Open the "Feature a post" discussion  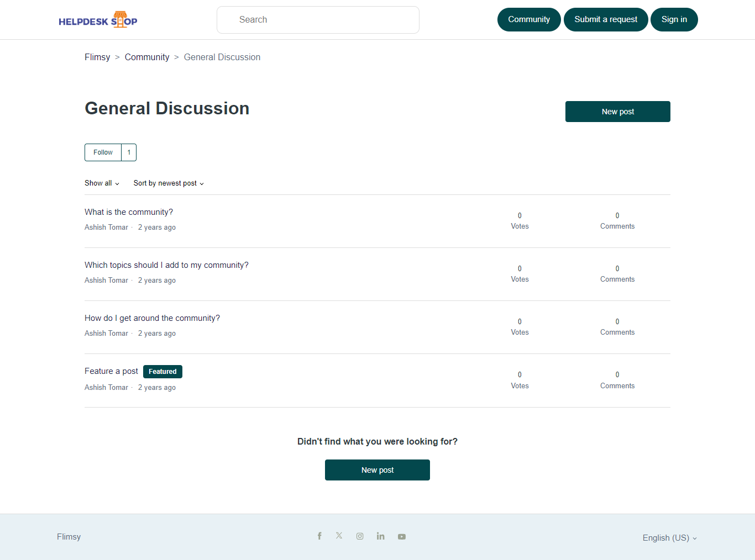pyautogui.click(x=111, y=371)
